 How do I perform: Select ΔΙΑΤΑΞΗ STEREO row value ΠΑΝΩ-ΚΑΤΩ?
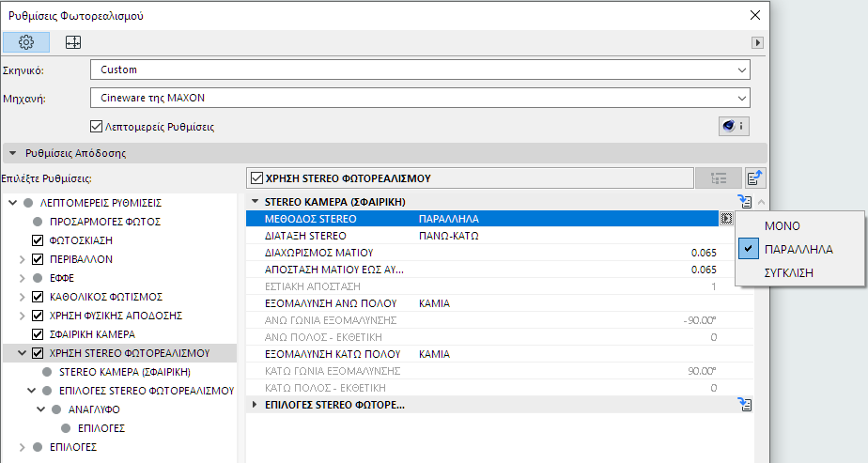[448, 236]
